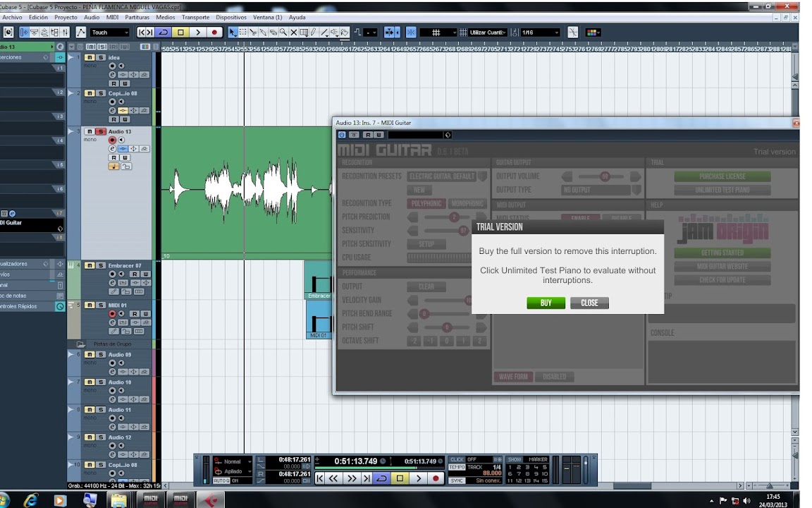Open the Touch automation mode dropdown
The image size is (812, 508).
110,32
